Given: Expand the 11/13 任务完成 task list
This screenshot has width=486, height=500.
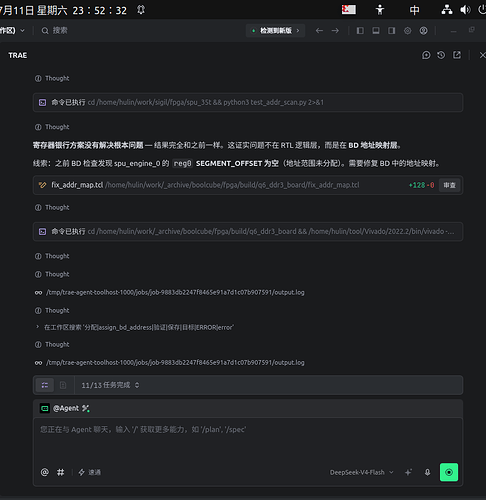Looking at the screenshot, I should pyautogui.click(x=110, y=385).
